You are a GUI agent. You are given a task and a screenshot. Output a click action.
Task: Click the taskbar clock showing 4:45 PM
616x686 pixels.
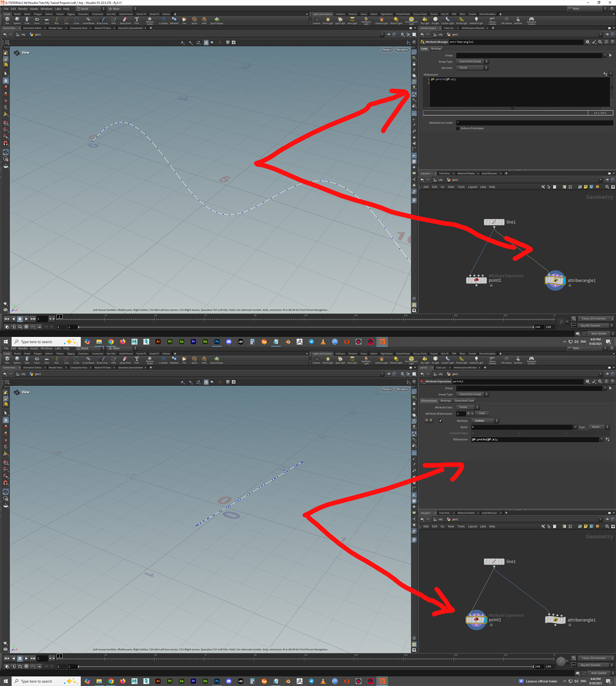coord(595,341)
